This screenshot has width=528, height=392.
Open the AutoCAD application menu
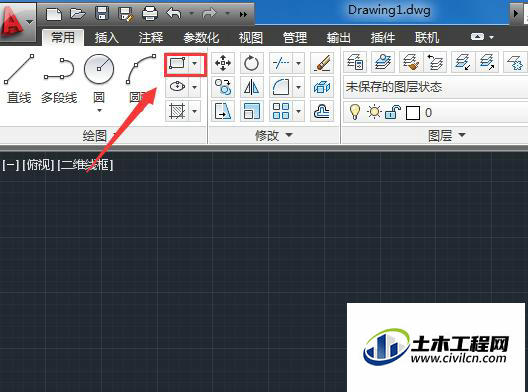coord(17,22)
